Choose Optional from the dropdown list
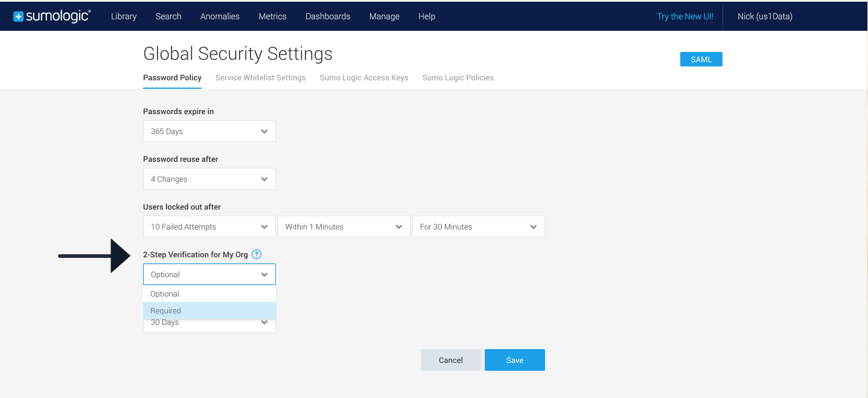Viewport: 868px width, 398px height. 209,294
